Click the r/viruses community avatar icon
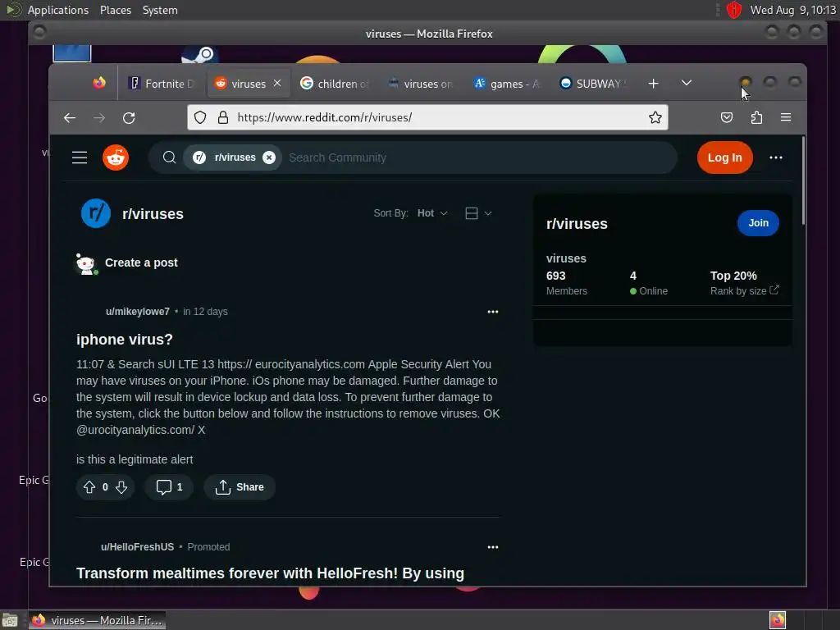 (96, 213)
